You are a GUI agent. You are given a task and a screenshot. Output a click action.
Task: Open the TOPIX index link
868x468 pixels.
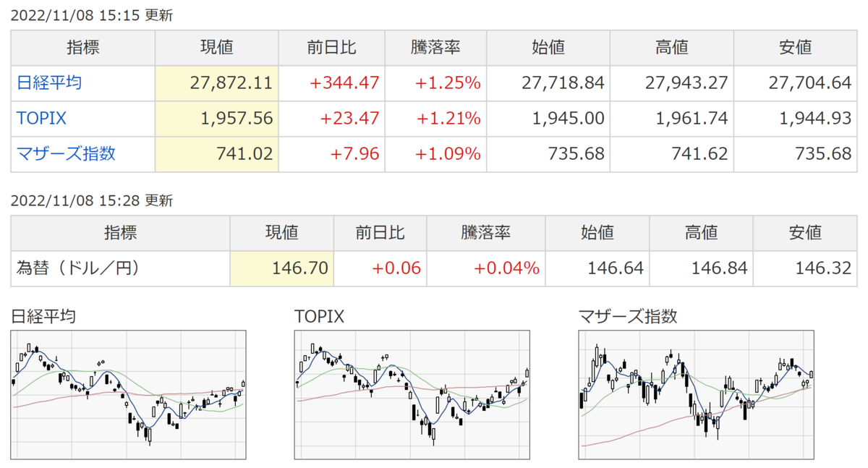click(41, 119)
